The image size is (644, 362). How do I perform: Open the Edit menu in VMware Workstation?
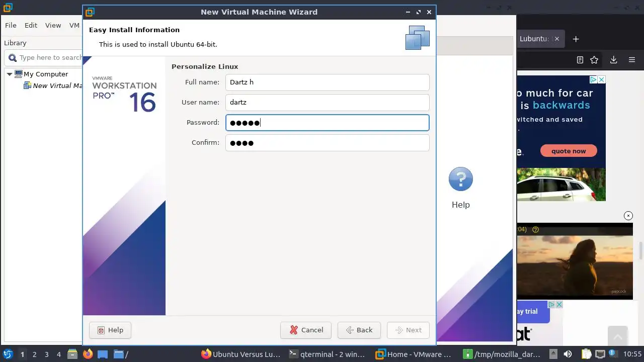coord(31,25)
